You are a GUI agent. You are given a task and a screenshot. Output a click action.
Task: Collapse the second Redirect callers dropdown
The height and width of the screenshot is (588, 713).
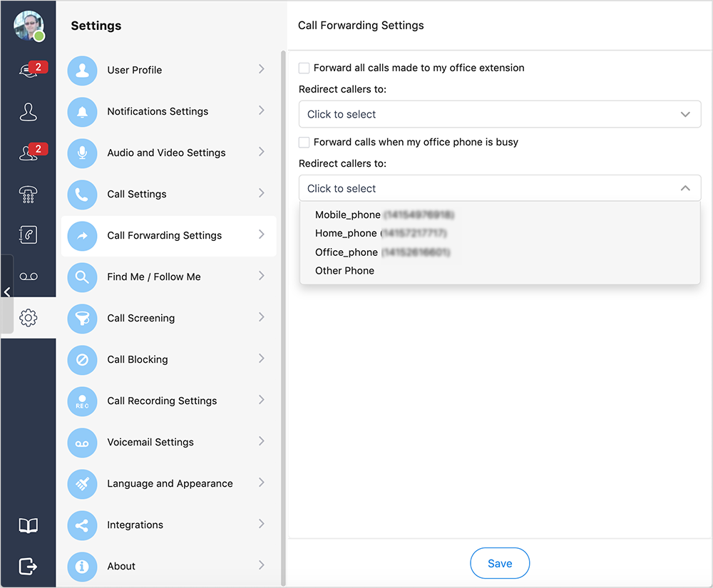click(x=684, y=188)
